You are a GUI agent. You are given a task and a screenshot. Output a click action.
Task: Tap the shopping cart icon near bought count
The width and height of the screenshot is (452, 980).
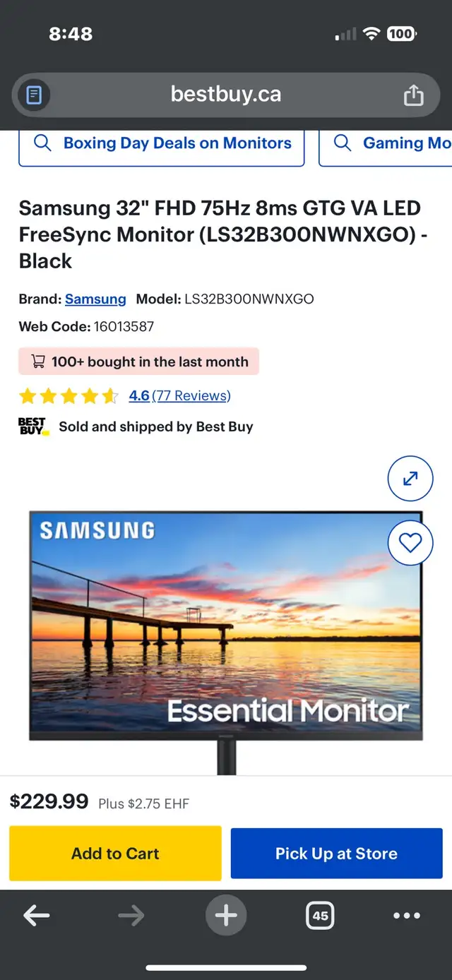38,361
